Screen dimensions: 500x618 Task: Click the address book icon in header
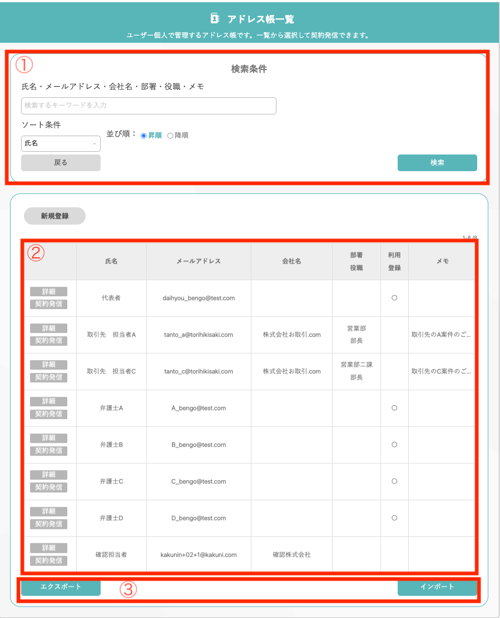214,18
